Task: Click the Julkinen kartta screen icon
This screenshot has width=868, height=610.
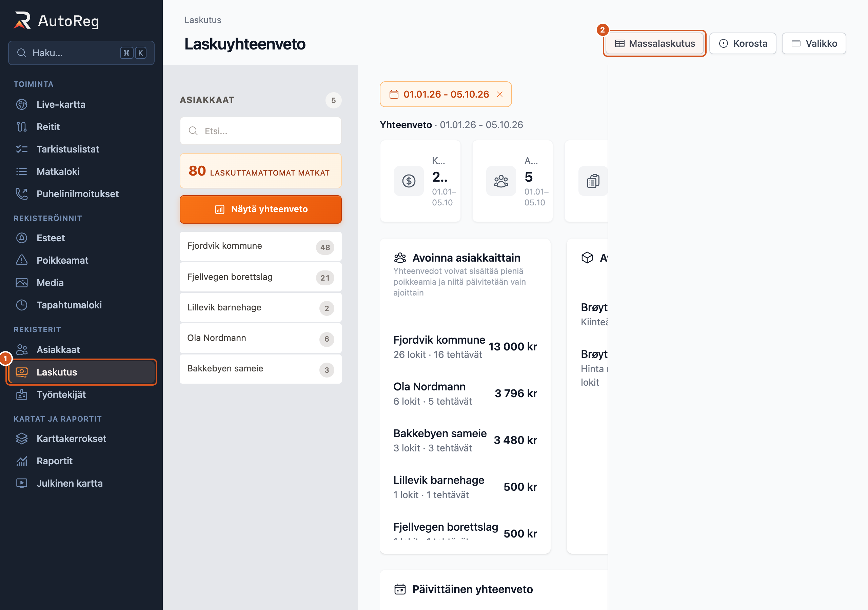Action: coord(22,483)
